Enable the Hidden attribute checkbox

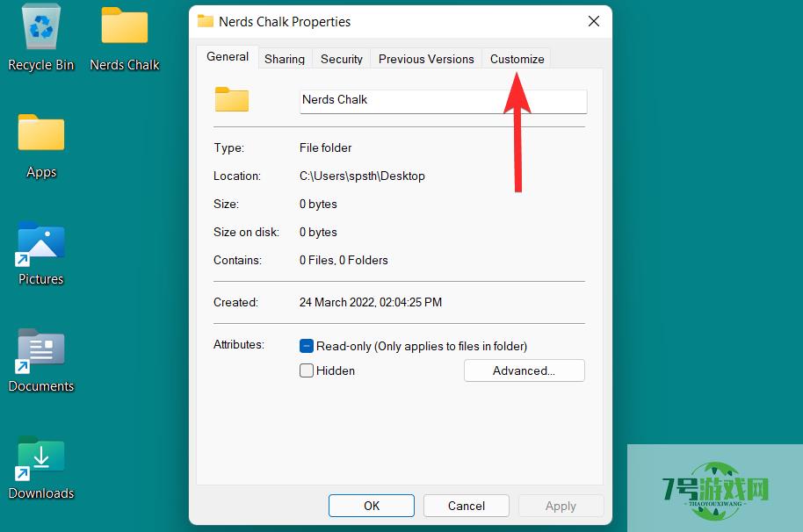coord(307,370)
